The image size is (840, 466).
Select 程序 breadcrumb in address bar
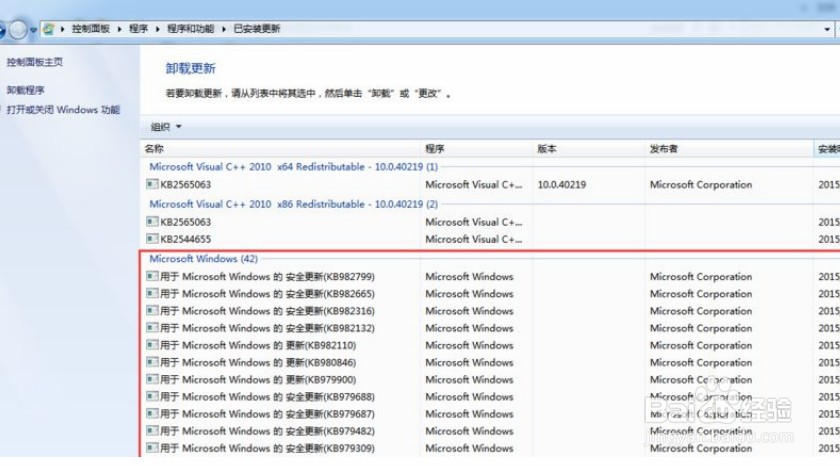pyautogui.click(x=138, y=28)
